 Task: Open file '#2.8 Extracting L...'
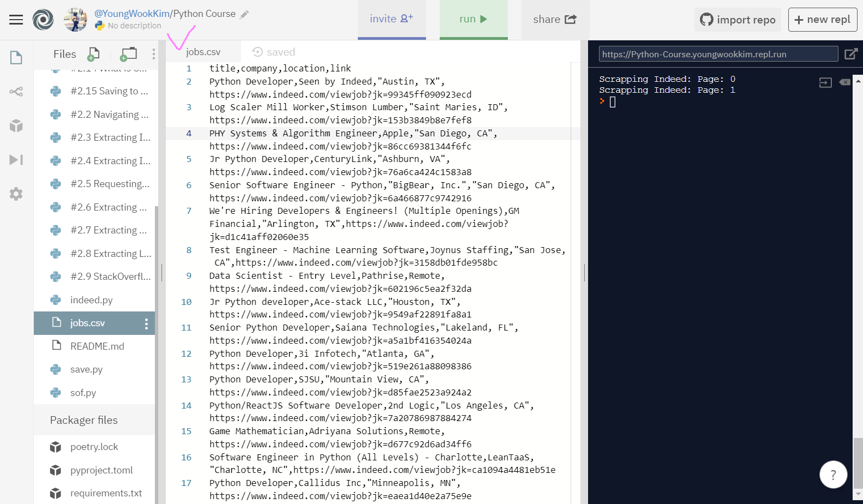point(94,254)
